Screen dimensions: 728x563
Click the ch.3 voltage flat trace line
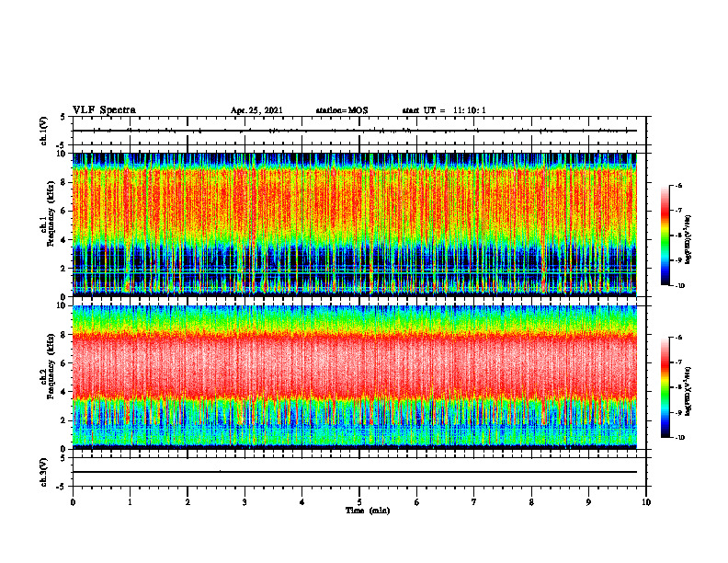click(354, 472)
